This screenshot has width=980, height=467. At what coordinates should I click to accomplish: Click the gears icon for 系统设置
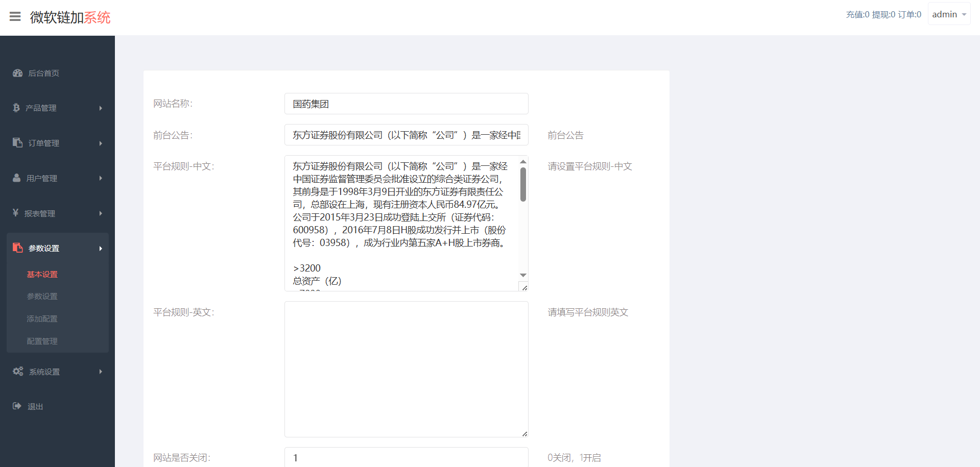pyautogui.click(x=18, y=372)
